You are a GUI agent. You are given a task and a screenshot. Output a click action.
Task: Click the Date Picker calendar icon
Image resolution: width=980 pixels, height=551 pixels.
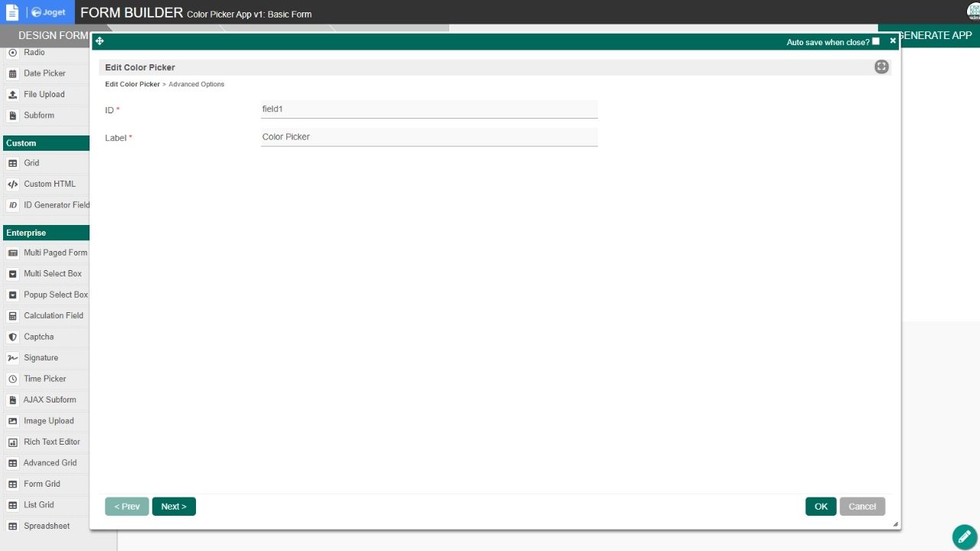pyautogui.click(x=12, y=73)
